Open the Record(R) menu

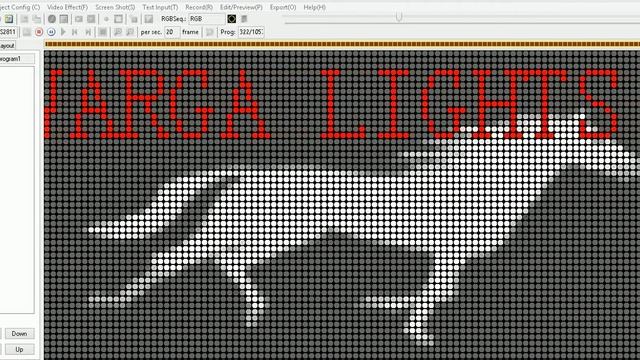click(199, 7)
